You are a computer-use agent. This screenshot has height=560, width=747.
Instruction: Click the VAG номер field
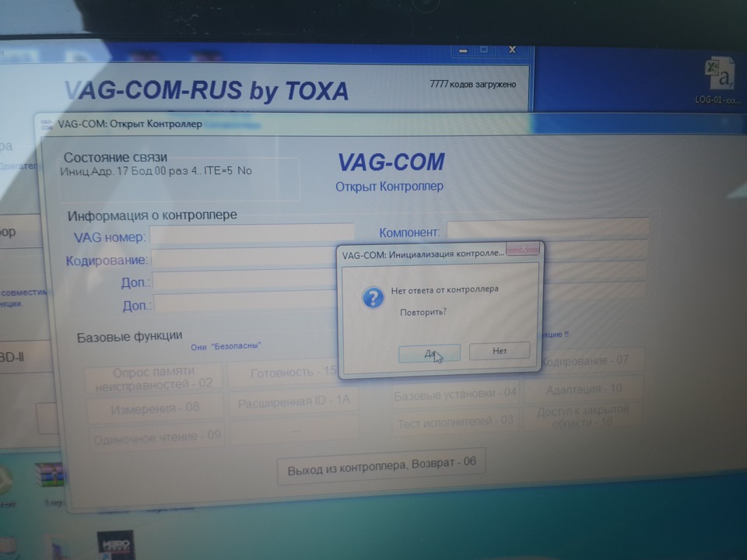click(x=252, y=234)
